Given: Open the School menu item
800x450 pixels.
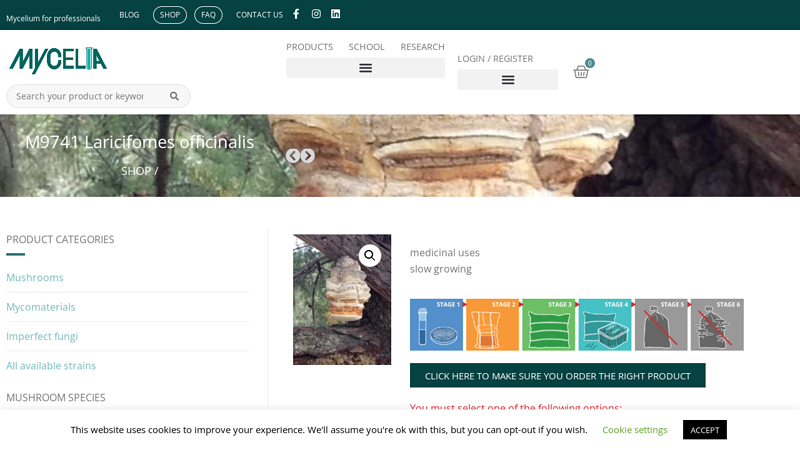Looking at the screenshot, I should point(366,46).
